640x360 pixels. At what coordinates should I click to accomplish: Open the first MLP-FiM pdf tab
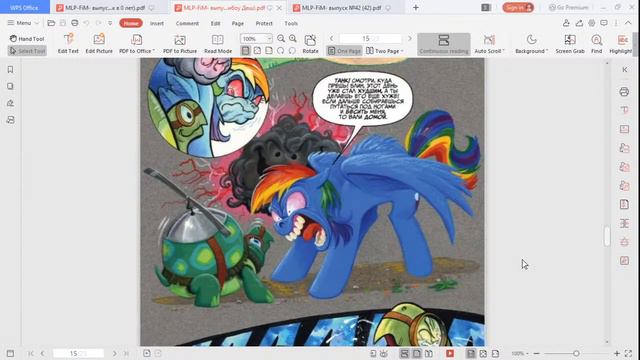coord(105,7)
